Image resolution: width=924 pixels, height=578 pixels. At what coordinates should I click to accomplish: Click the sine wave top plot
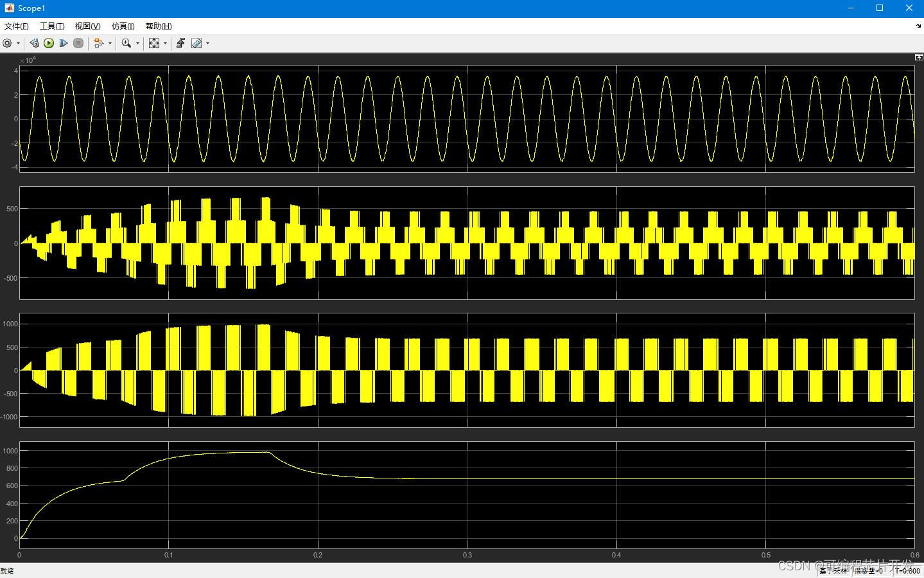467,119
